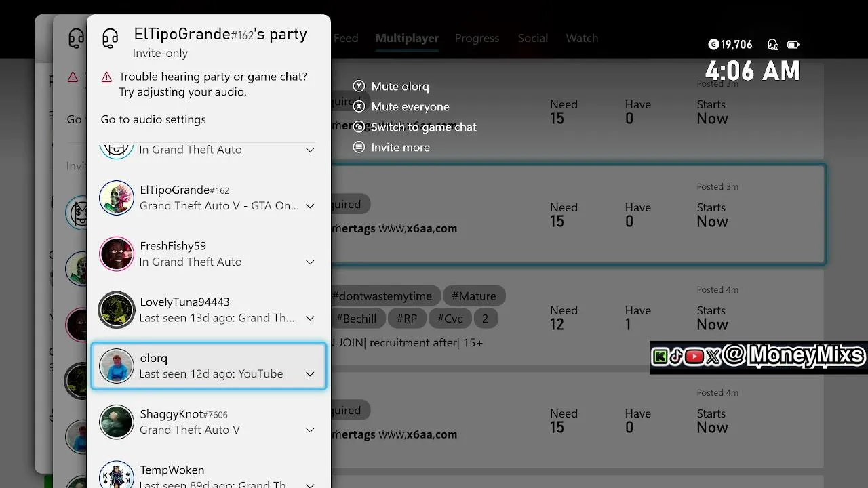Select Switch to game chat option

tap(424, 127)
